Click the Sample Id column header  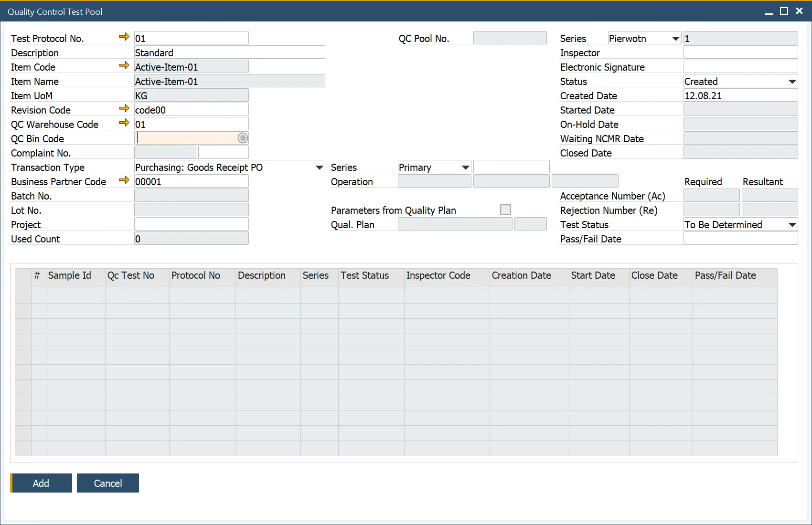(70, 275)
